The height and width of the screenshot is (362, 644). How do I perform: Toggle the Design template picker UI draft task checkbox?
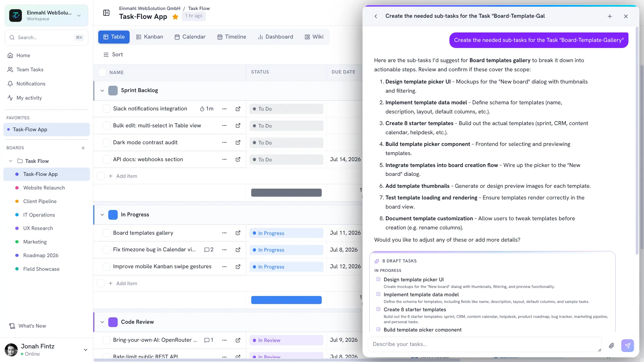(378, 279)
